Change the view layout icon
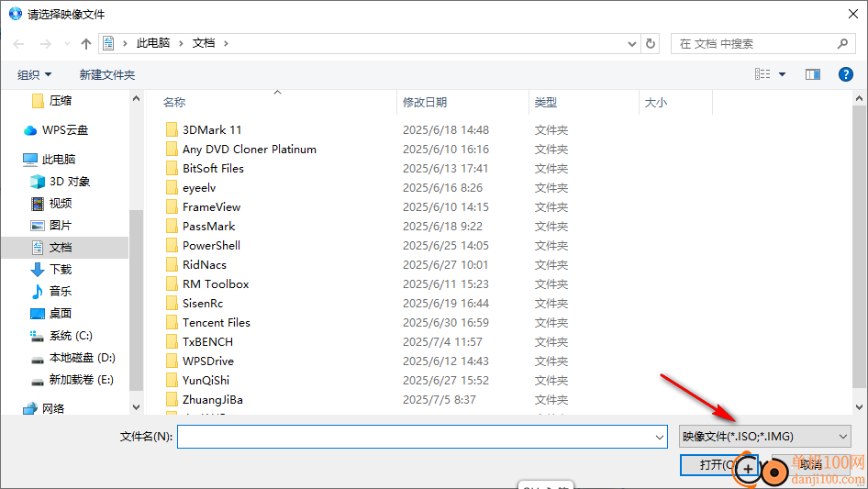 tap(762, 74)
